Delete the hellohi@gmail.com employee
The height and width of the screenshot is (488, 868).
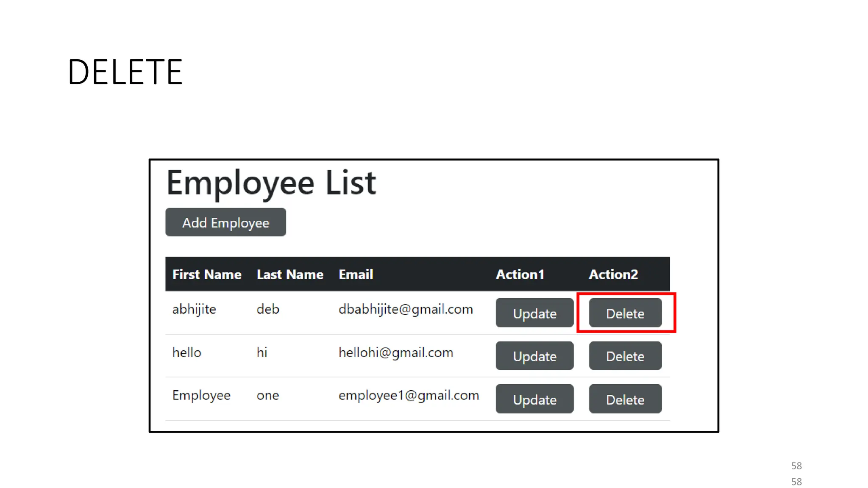point(625,356)
